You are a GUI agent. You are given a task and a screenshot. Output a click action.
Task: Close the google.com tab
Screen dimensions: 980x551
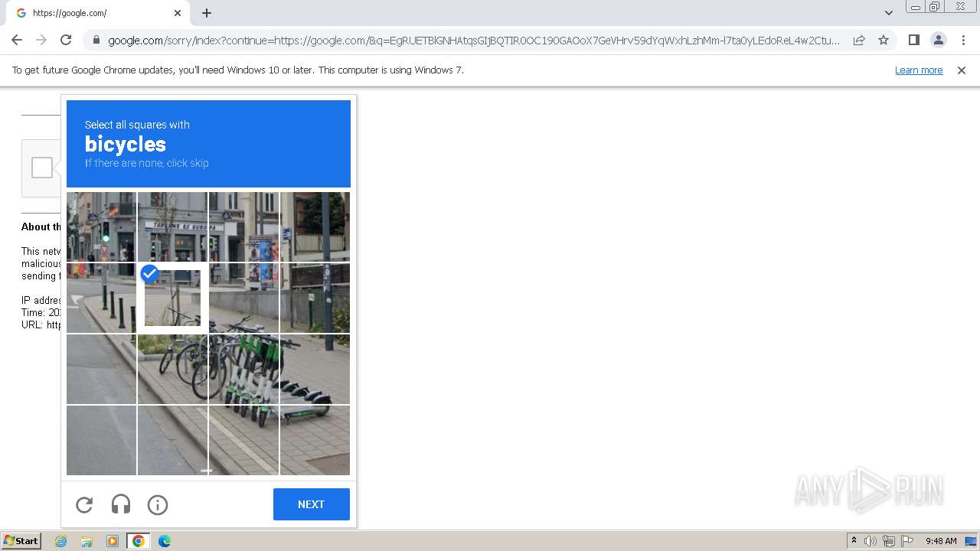(x=178, y=13)
